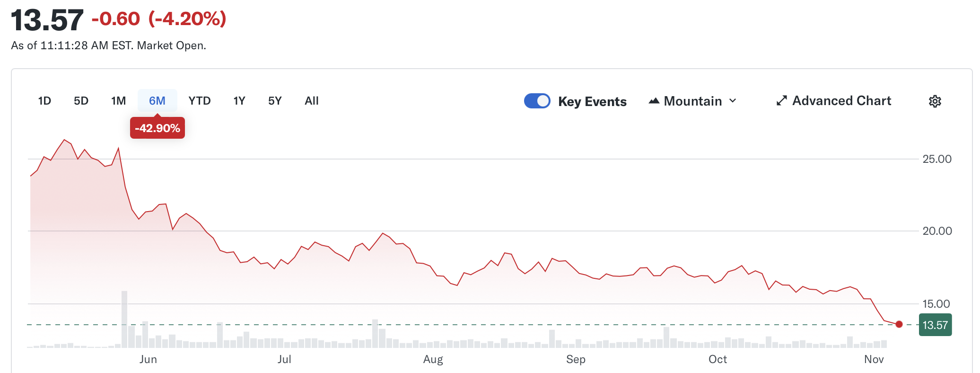Open the Advanced Chart link

[841, 101]
